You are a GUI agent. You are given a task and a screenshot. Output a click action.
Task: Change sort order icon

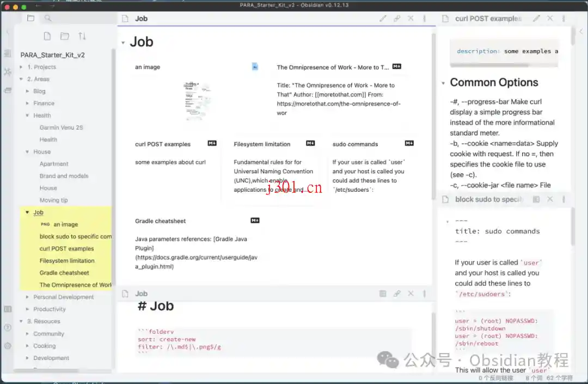tap(82, 36)
